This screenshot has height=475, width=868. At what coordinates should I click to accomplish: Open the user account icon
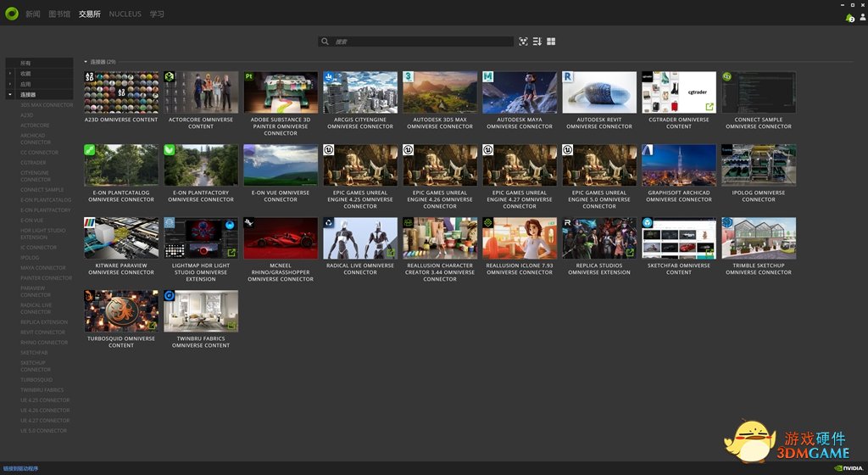pos(862,18)
